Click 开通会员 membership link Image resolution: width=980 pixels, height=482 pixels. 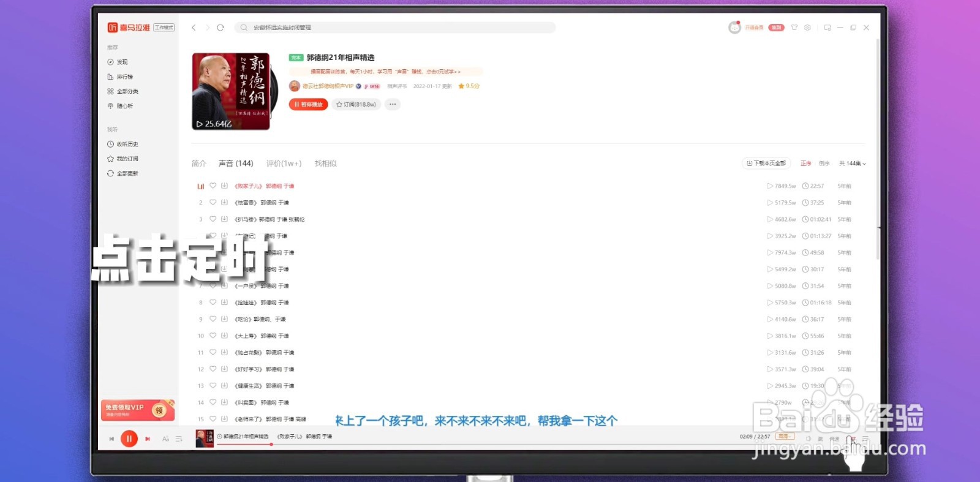(x=754, y=28)
